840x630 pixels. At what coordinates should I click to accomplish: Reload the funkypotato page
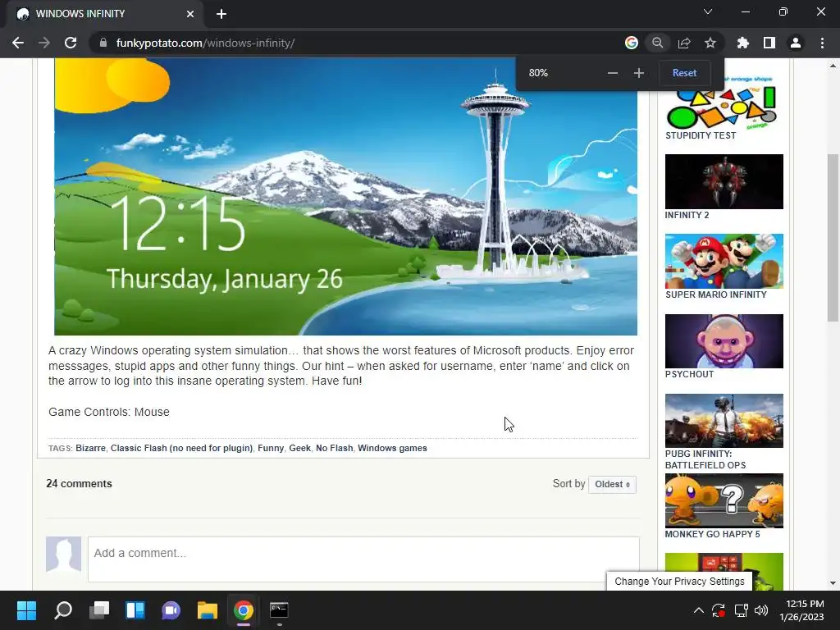[x=71, y=43]
